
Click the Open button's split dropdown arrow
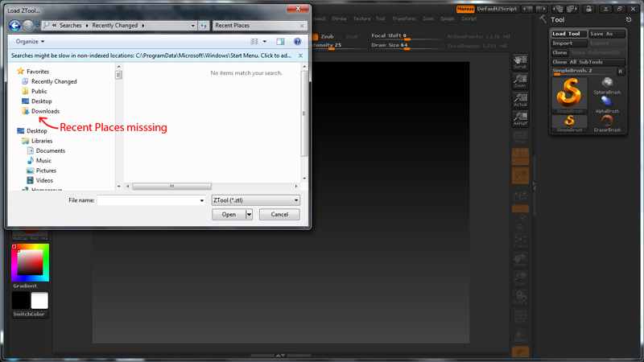(249, 215)
